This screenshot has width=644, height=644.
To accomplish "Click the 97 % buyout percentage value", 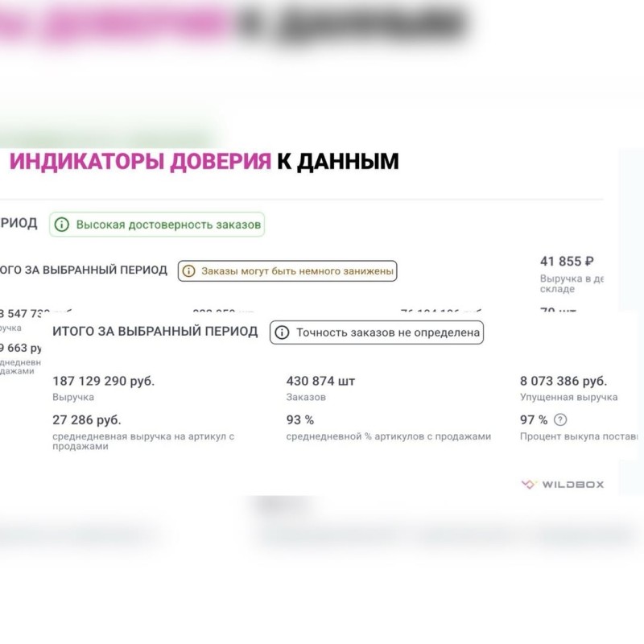I will 534,419.
